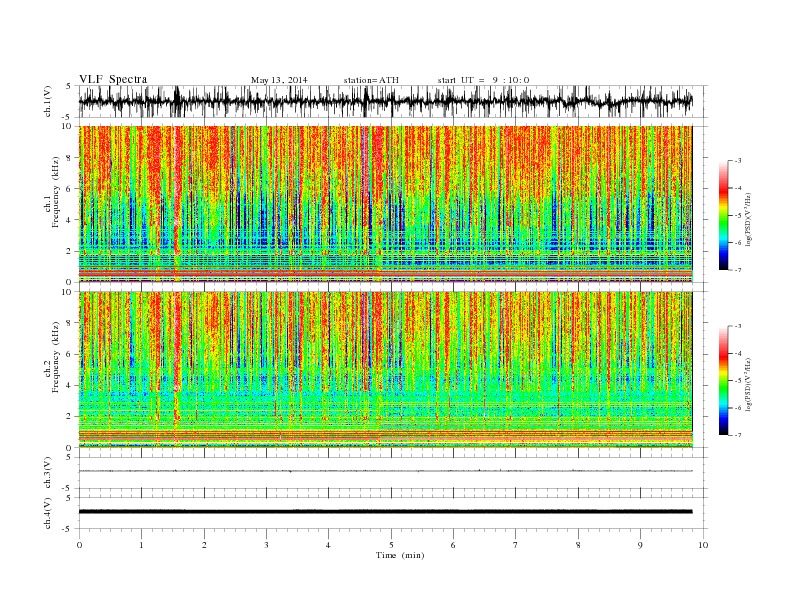Click the thick black ch.4 voltage trace
This screenshot has width=792, height=612.
pos(385,512)
